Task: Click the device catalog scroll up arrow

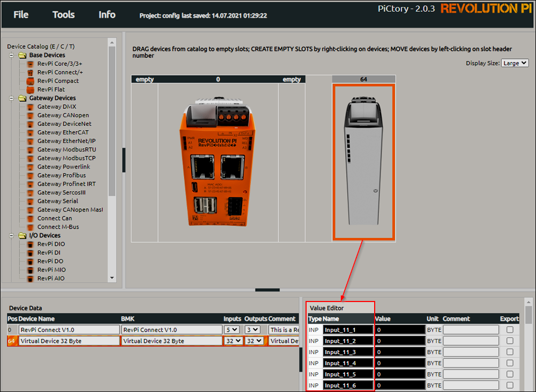Action: coord(112,42)
